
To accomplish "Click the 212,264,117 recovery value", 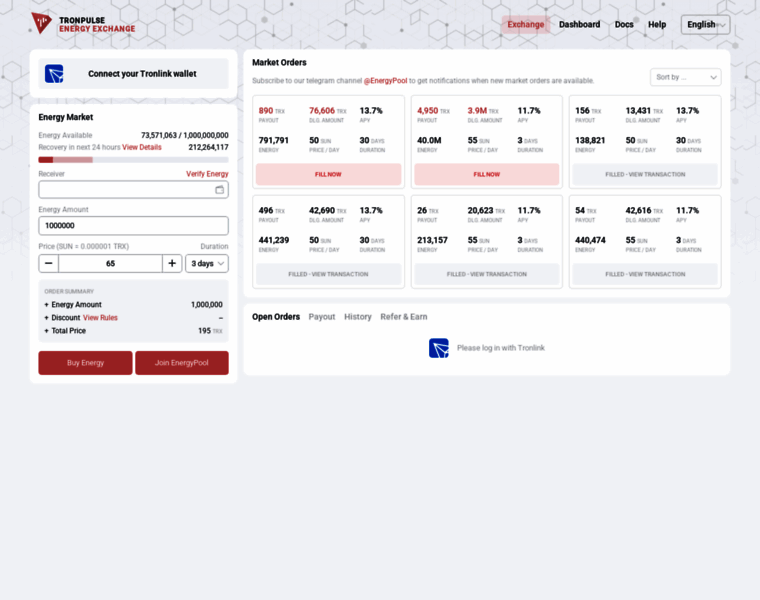I will [208, 147].
